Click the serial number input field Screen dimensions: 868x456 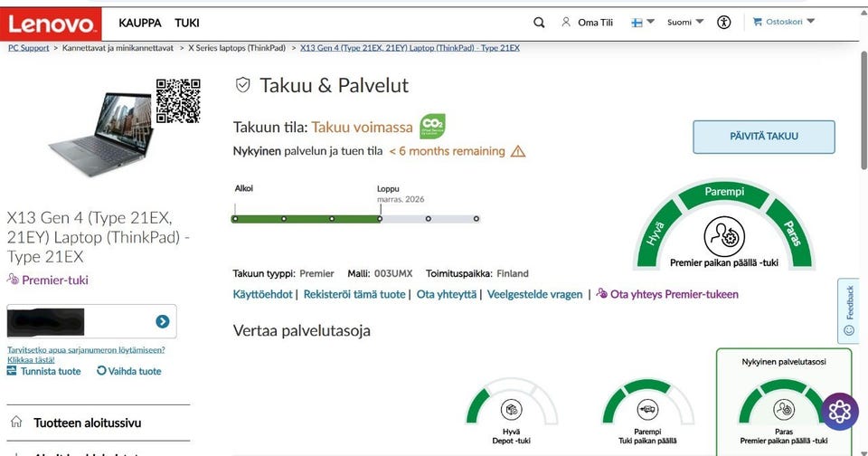91,321
